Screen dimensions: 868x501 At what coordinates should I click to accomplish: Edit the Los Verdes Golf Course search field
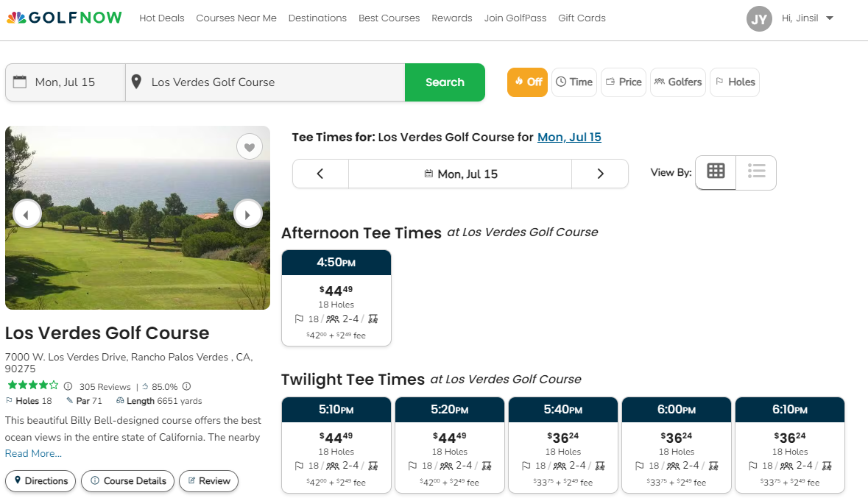(266, 82)
